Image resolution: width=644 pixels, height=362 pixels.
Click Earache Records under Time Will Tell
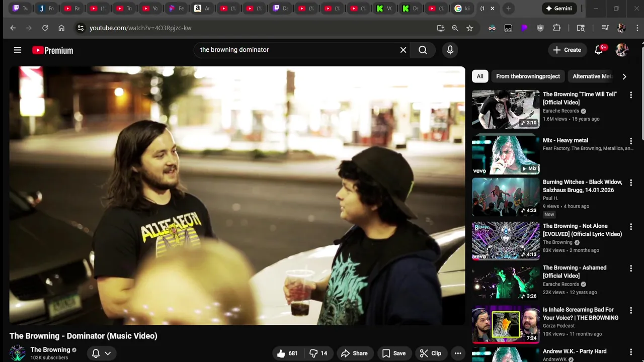(x=561, y=111)
